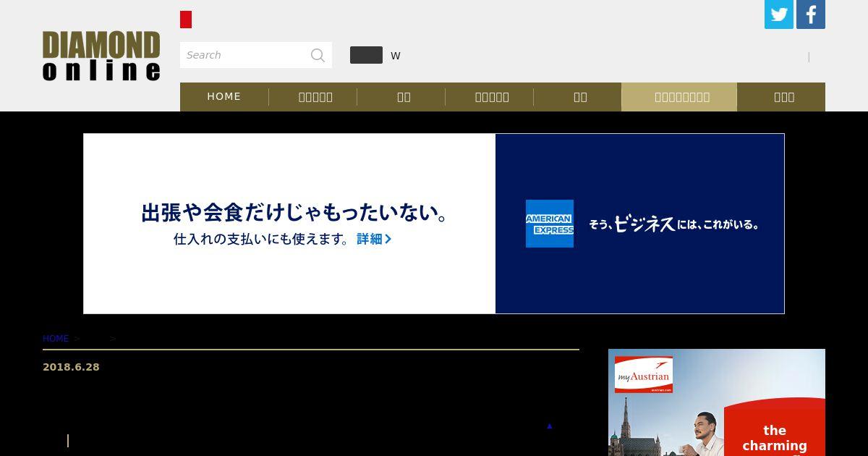Open the Austrian 'the charming' side advertisement

pyautogui.click(x=717, y=402)
